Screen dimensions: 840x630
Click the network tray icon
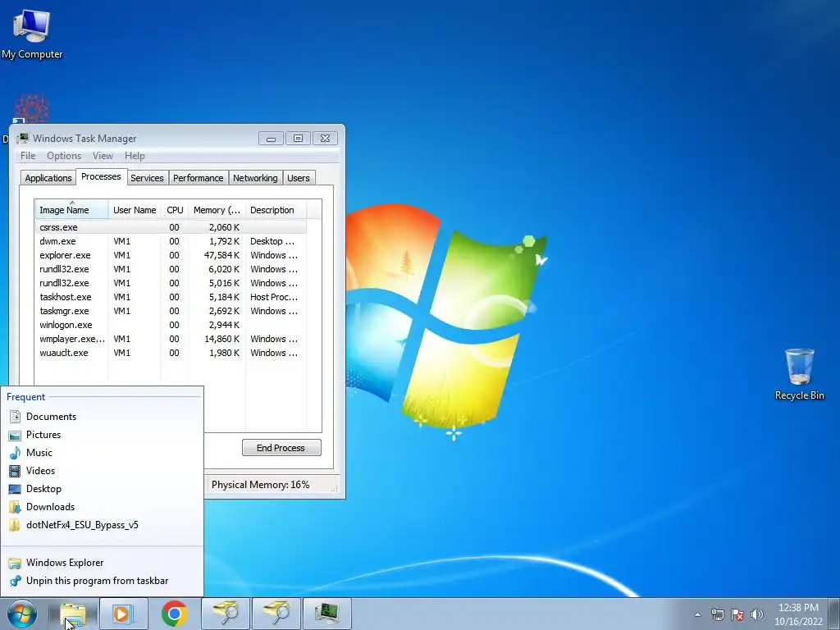tap(717, 614)
